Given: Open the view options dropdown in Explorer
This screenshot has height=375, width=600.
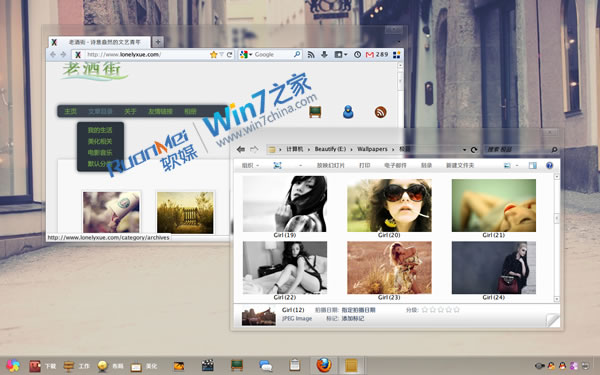Looking at the screenshot, I should pyautogui.click(x=517, y=165).
